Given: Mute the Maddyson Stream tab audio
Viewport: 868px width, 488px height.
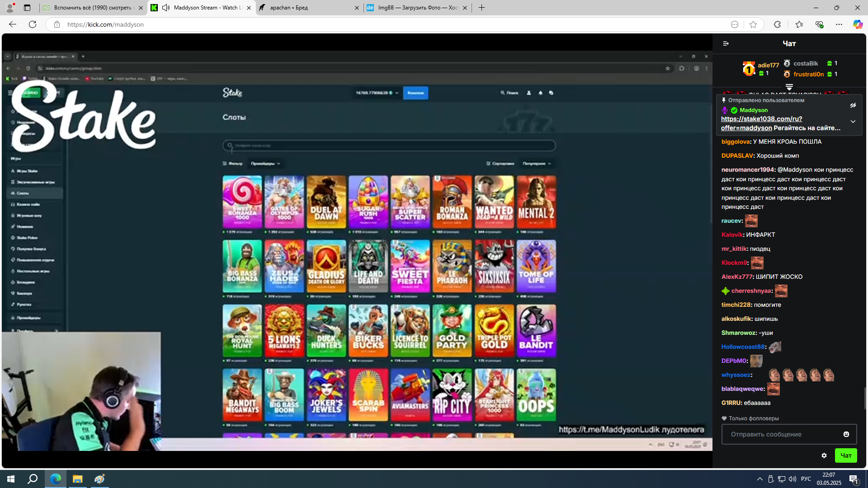Looking at the screenshot, I should (x=166, y=8).
